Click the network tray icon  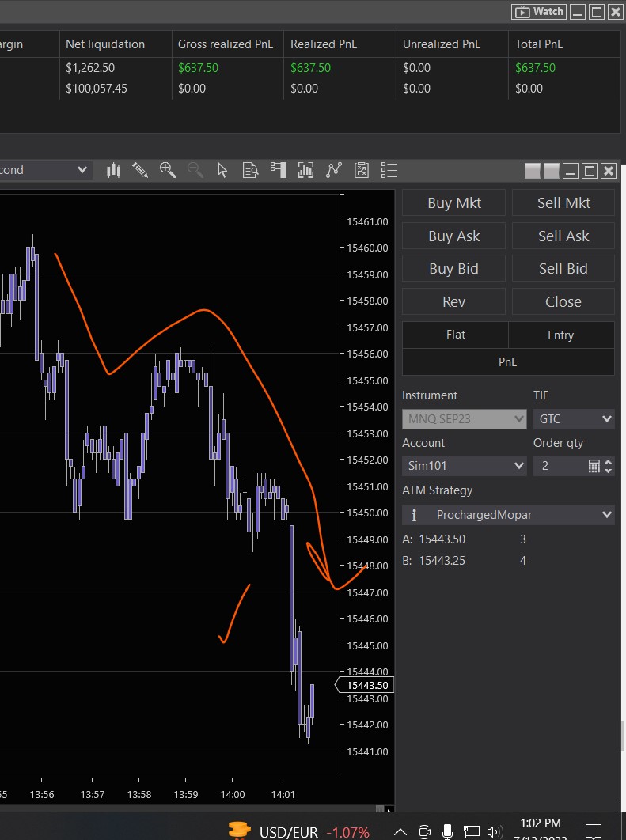point(471,832)
